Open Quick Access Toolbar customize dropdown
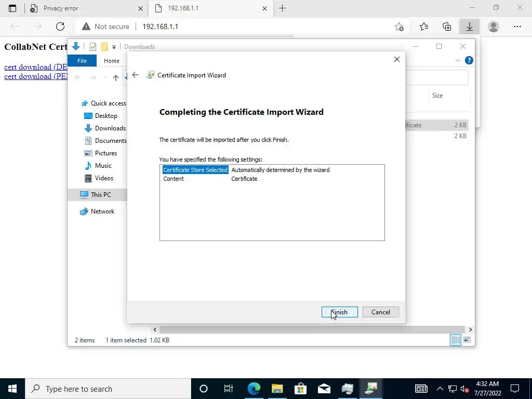Image resolution: width=532 pixels, height=399 pixels. pos(114,47)
